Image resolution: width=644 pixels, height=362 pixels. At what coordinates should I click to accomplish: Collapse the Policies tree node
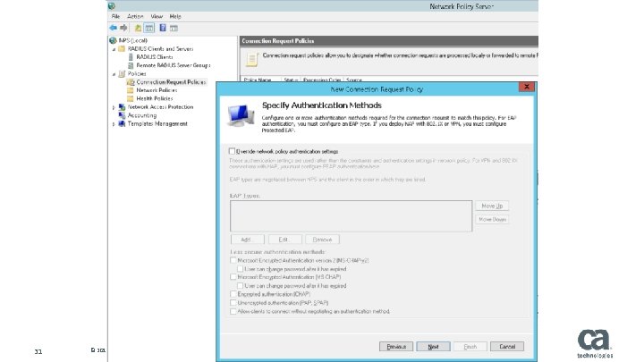pos(114,74)
